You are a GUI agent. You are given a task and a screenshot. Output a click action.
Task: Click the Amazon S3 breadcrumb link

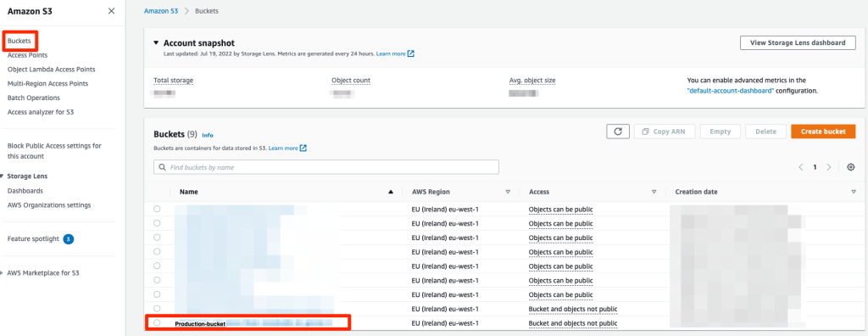point(161,10)
